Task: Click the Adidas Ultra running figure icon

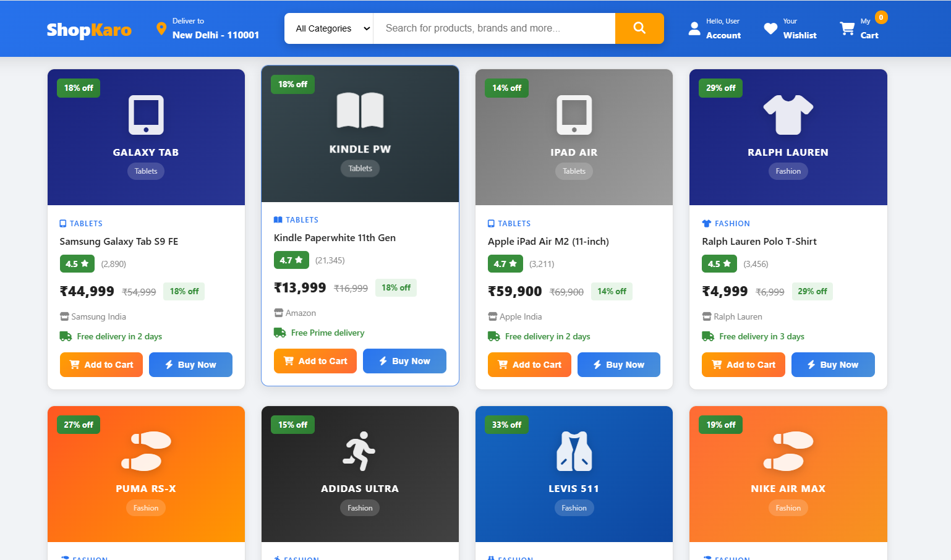Action: click(x=360, y=451)
